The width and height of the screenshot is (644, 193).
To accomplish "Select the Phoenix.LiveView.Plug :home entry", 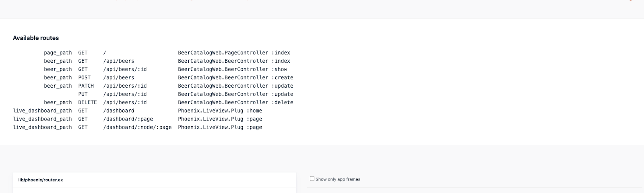I will pos(220,111).
